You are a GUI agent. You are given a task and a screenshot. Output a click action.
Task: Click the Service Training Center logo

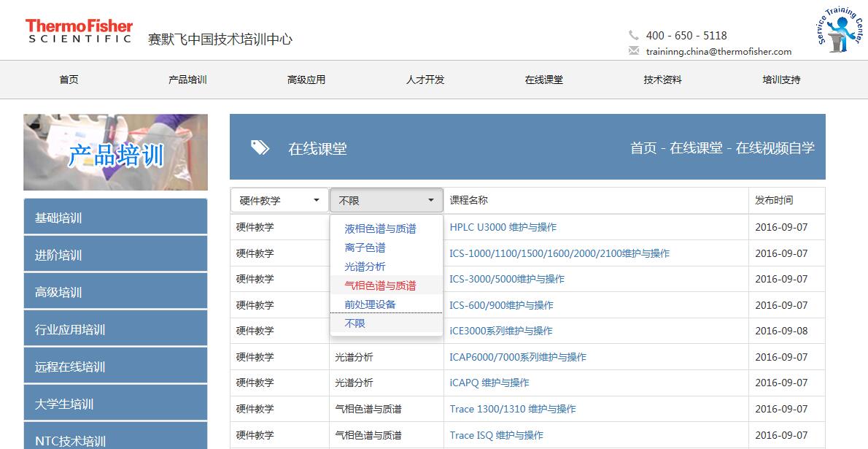point(841,31)
